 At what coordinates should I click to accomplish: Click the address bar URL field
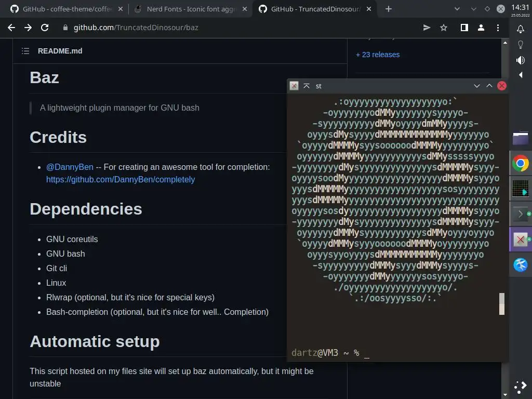(x=237, y=28)
